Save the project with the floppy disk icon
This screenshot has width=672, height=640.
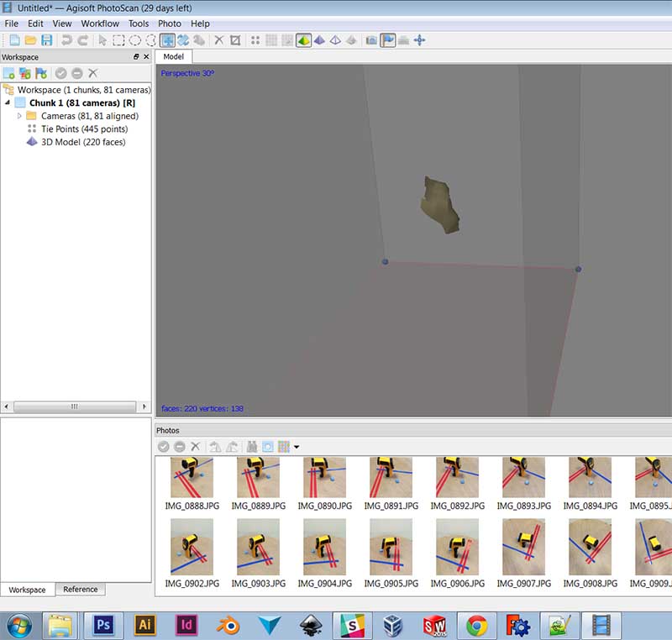[46, 40]
